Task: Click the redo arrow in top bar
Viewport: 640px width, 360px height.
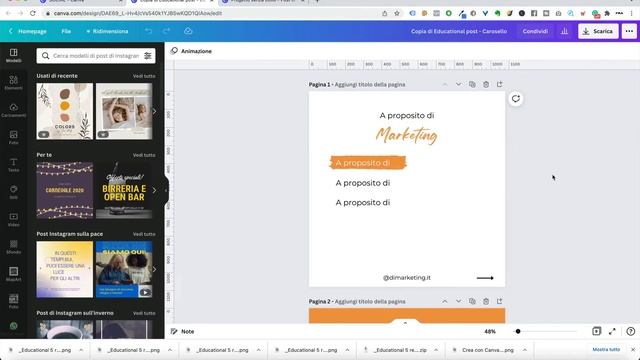Action: coord(166,31)
